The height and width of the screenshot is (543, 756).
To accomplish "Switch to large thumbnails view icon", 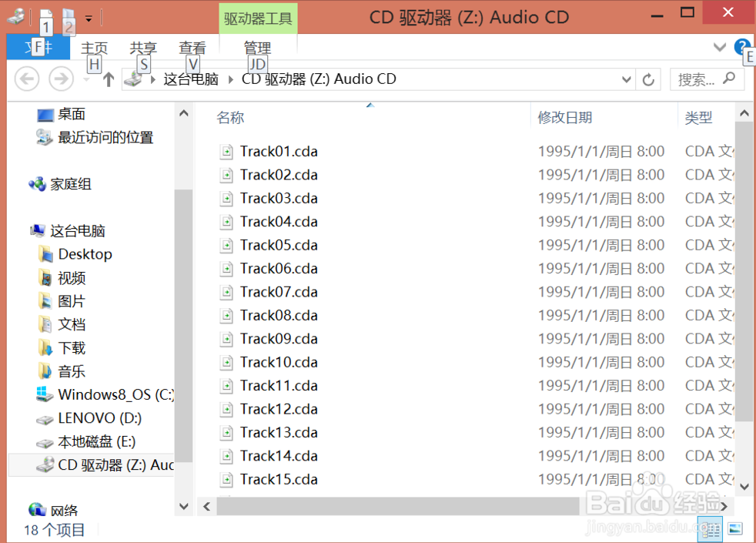I will pos(736,529).
